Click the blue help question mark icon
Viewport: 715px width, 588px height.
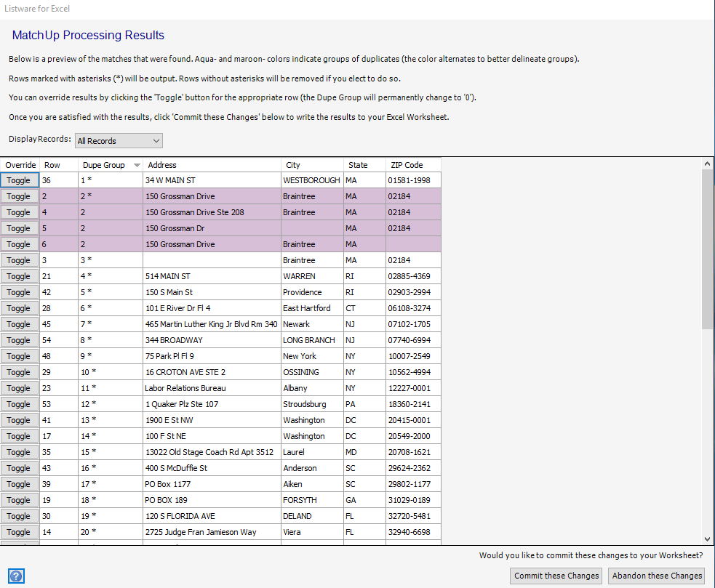[x=17, y=576]
